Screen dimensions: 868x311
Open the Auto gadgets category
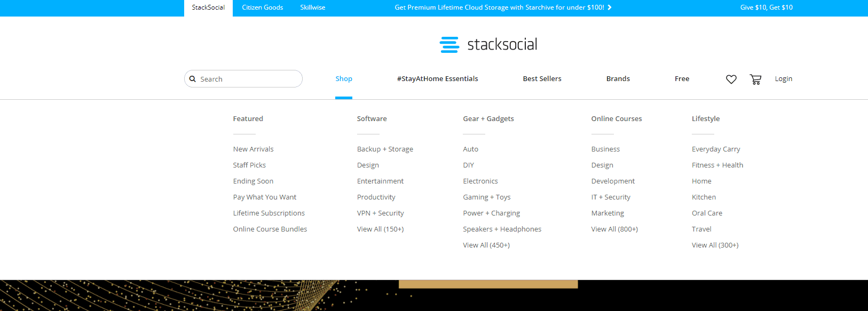tap(470, 149)
